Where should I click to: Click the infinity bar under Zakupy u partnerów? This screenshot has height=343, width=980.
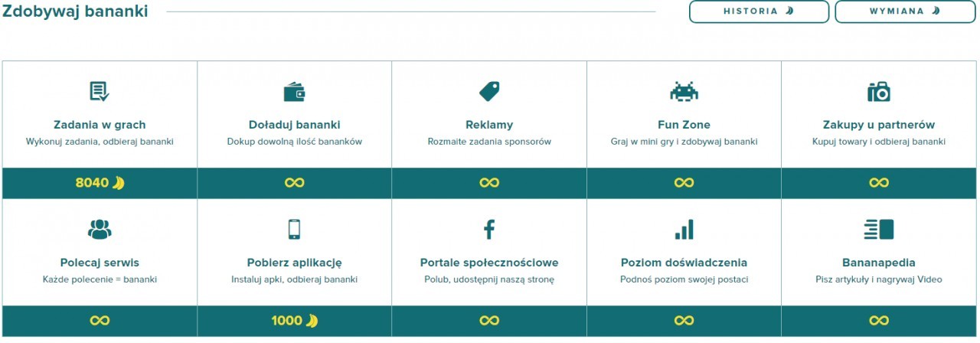pos(879,183)
